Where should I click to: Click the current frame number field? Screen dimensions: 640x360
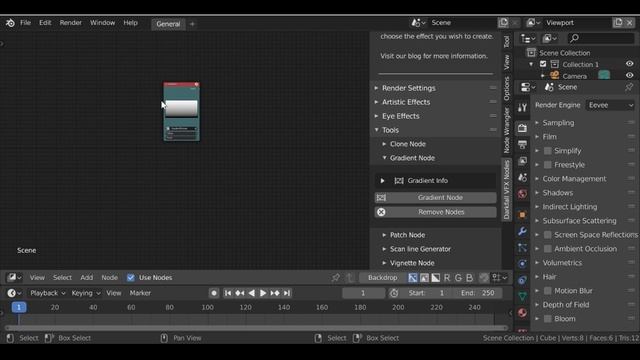click(363, 293)
